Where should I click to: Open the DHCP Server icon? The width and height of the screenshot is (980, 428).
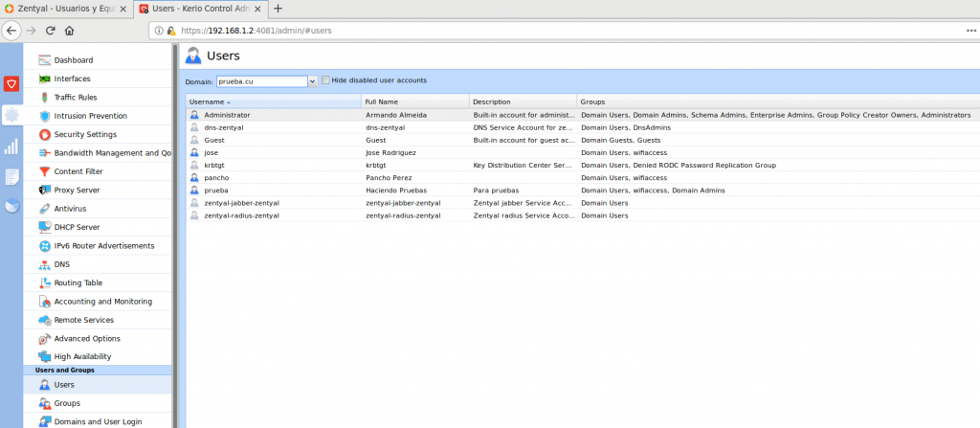pos(44,227)
